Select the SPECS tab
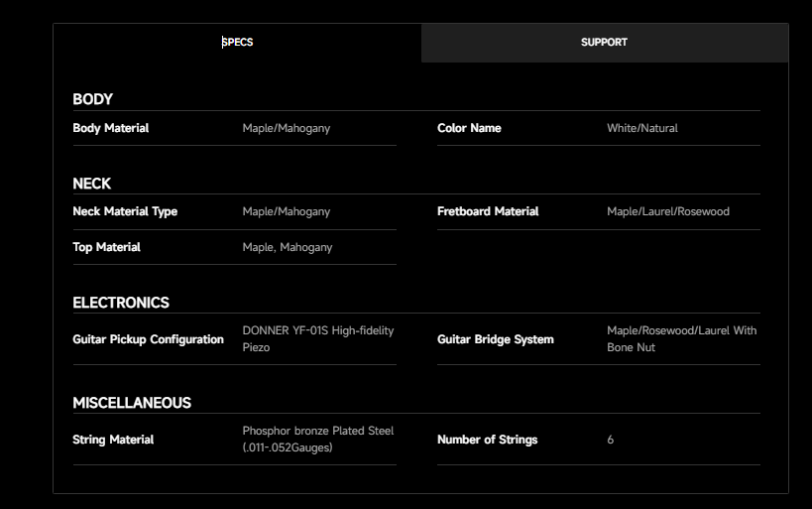The width and height of the screenshot is (812, 509). coord(237,43)
